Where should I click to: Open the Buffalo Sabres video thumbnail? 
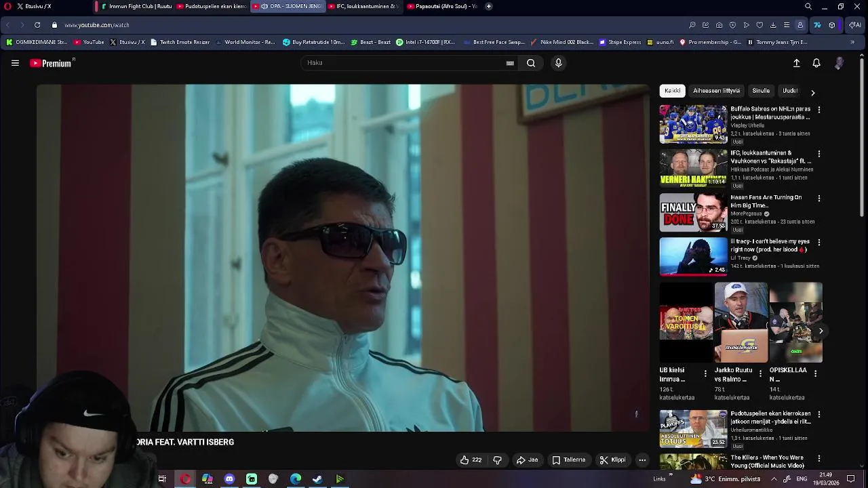(x=693, y=124)
